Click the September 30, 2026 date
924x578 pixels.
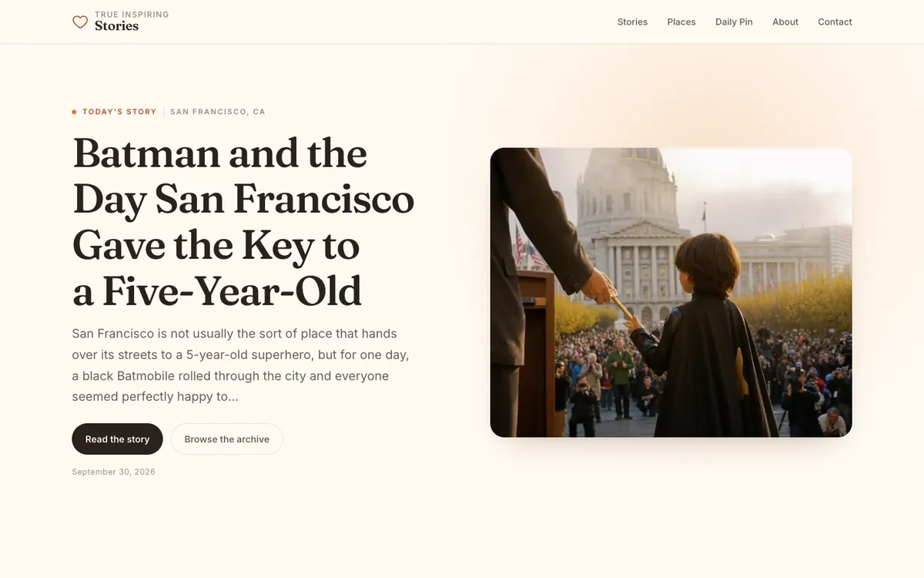[114, 472]
